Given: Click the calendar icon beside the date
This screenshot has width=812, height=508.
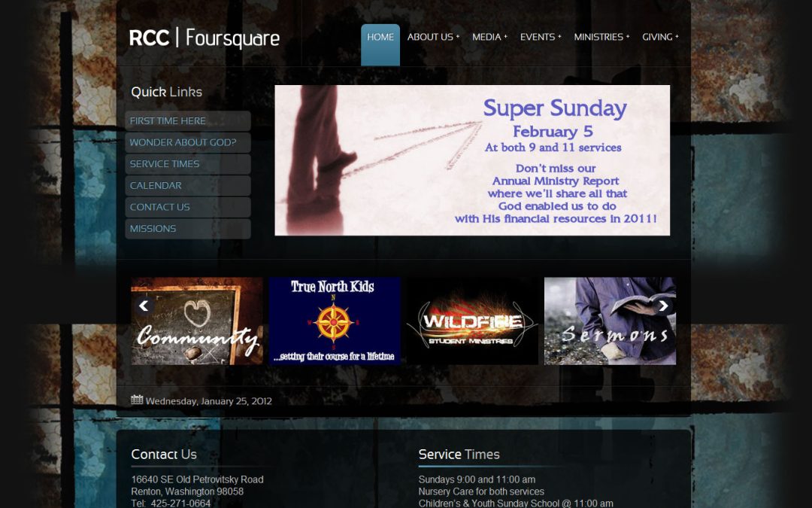Looking at the screenshot, I should point(137,400).
